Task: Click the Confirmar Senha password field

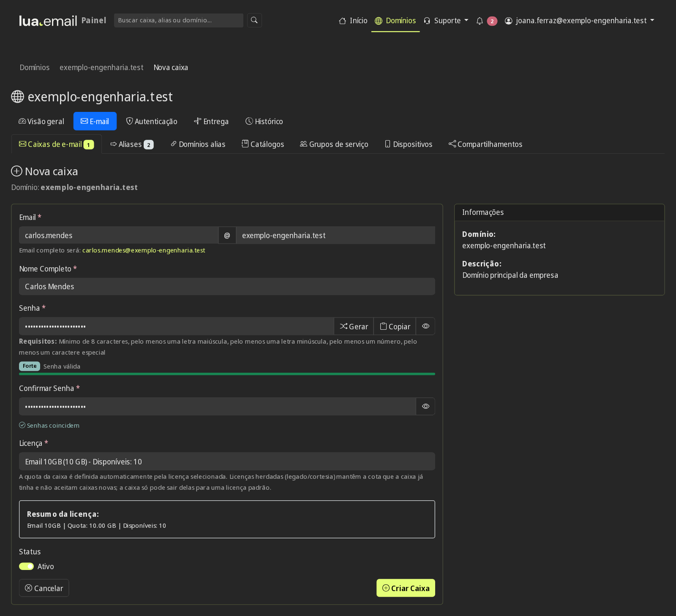Action: pos(217,407)
